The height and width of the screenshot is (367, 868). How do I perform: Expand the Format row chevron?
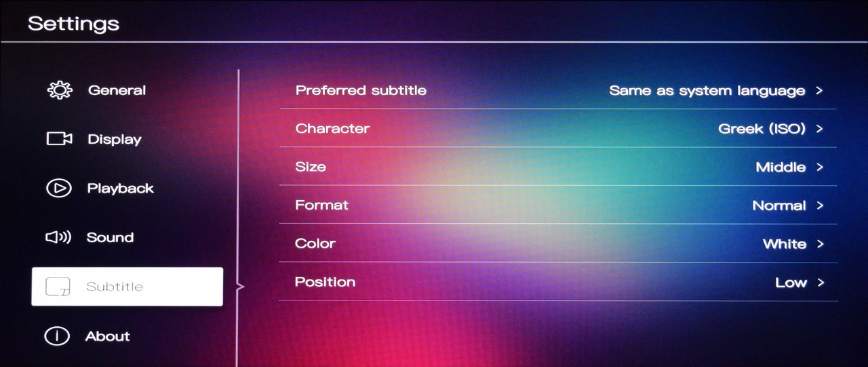coord(820,205)
